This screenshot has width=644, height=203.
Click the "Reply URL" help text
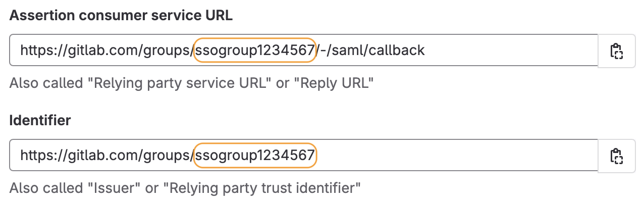pyautogui.click(x=336, y=83)
